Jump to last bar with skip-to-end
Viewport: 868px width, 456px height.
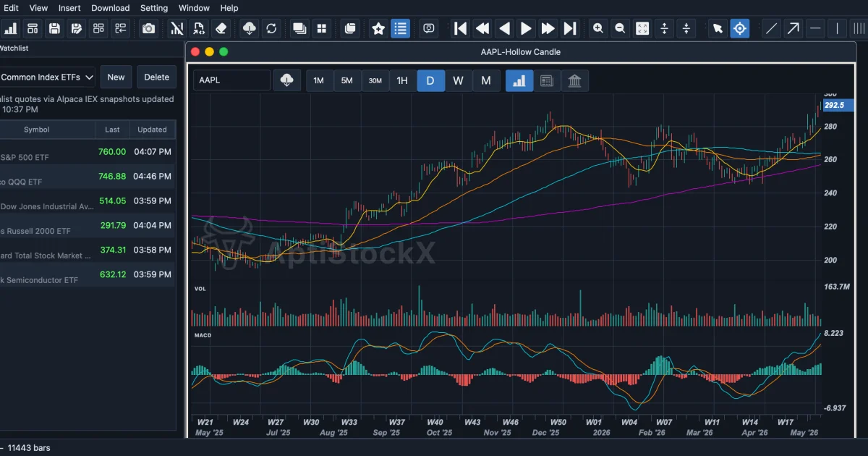pyautogui.click(x=570, y=28)
